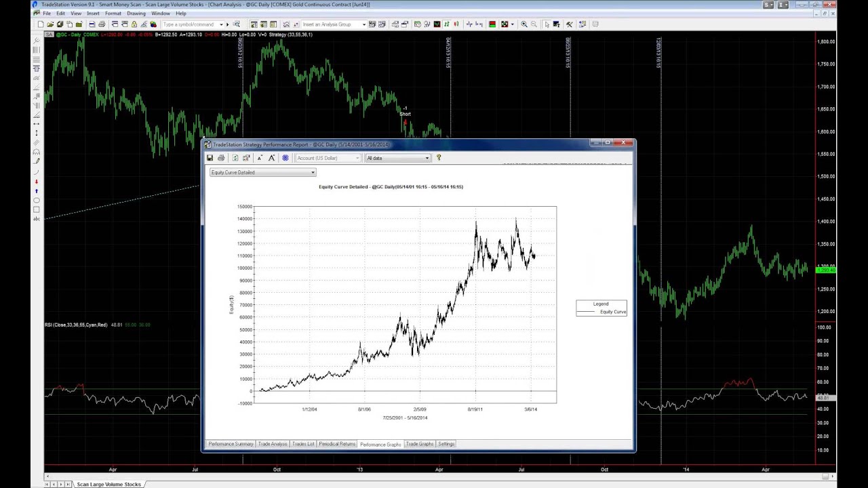Click the RSI indicator label text
The image size is (868, 488).
pos(76,325)
